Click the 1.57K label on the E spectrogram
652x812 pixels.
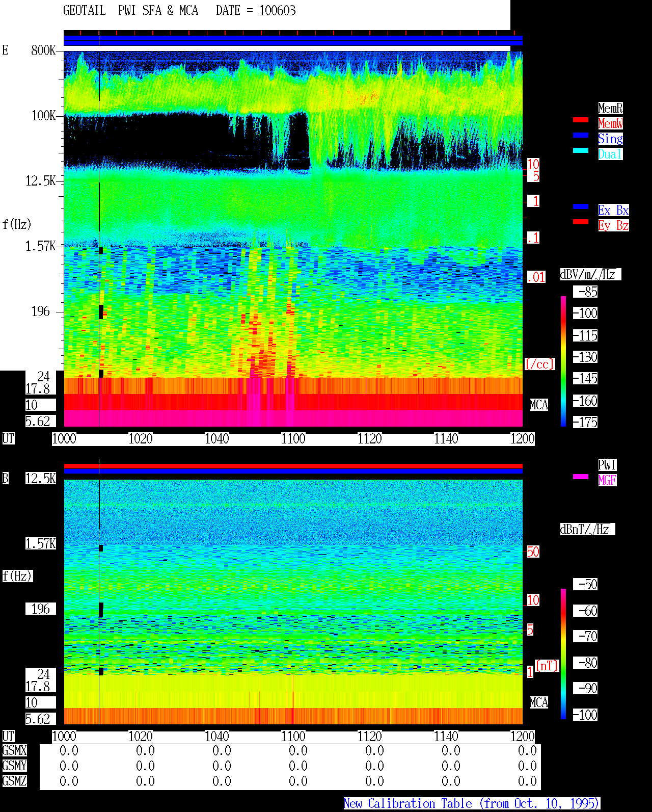pos(41,246)
